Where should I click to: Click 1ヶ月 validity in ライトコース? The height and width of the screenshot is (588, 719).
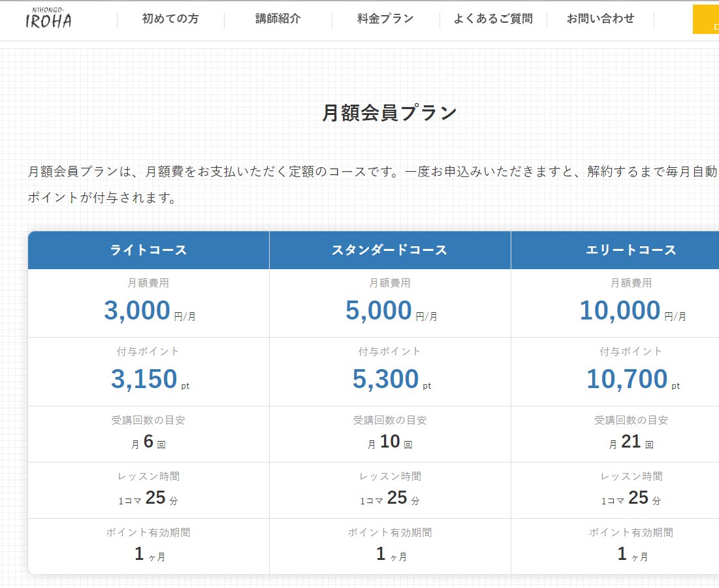[150, 554]
